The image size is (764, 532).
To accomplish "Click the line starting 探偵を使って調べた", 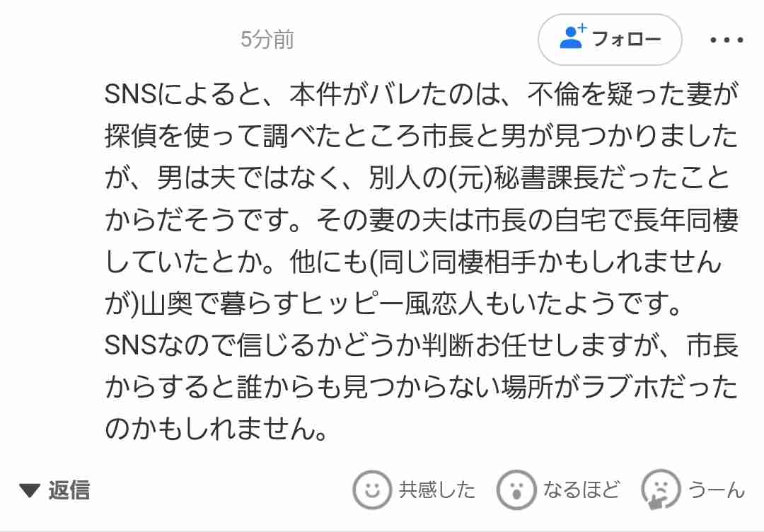I will 422,136.
